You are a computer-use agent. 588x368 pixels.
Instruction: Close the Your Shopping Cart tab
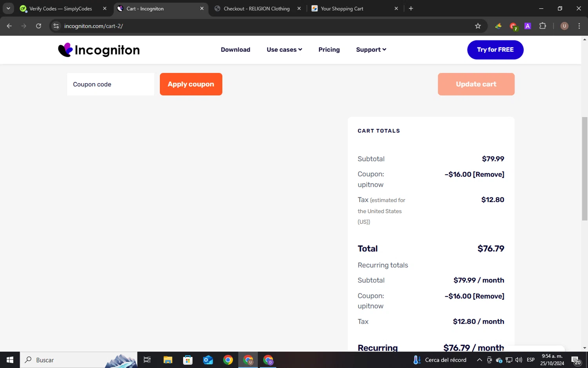coord(396,9)
